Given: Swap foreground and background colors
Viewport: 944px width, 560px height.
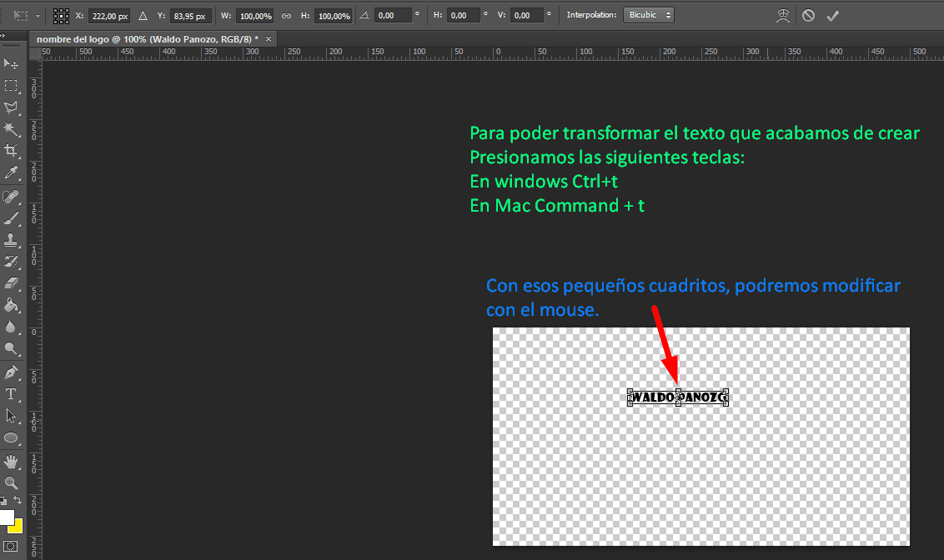Looking at the screenshot, I should click(18, 501).
